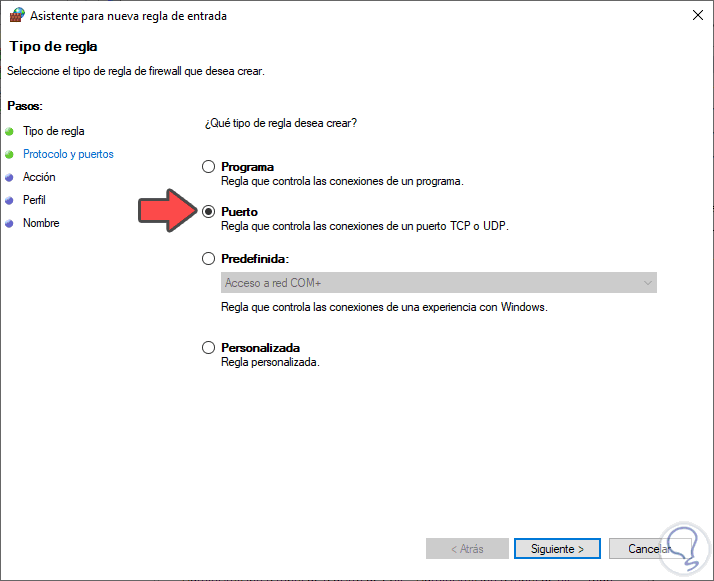Go to the Tipo de regla step

(x=54, y=131)
